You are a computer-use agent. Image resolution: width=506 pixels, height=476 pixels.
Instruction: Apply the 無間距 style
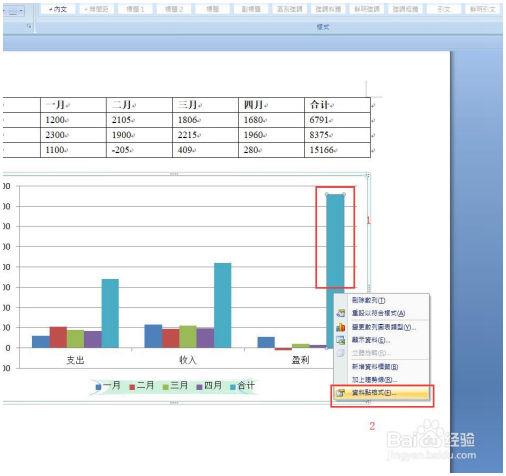(97, 9)
